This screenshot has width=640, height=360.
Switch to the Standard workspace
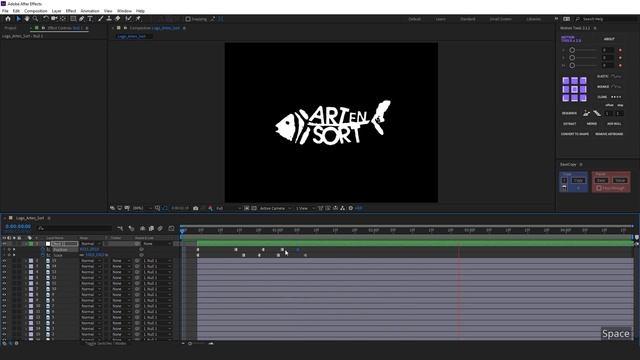468,19
